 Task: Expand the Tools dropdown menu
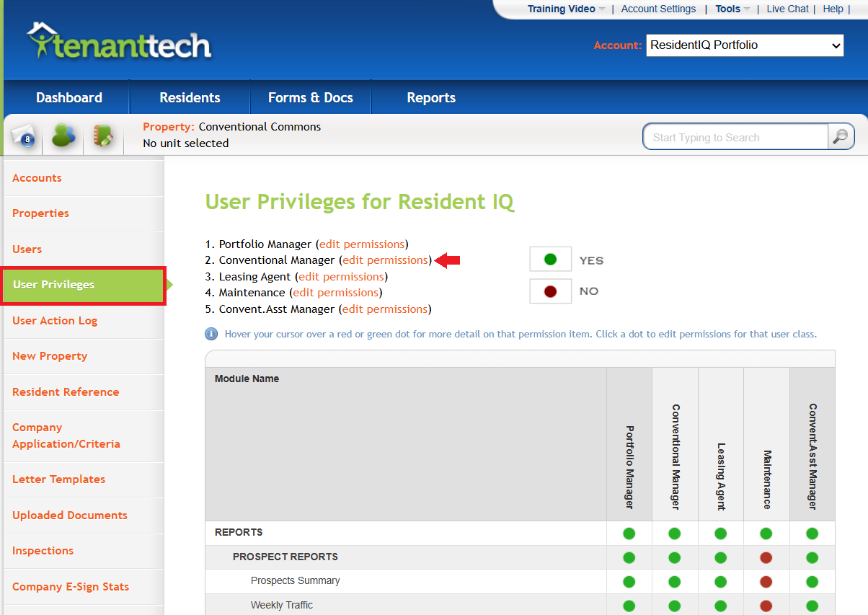coord(732,9)
